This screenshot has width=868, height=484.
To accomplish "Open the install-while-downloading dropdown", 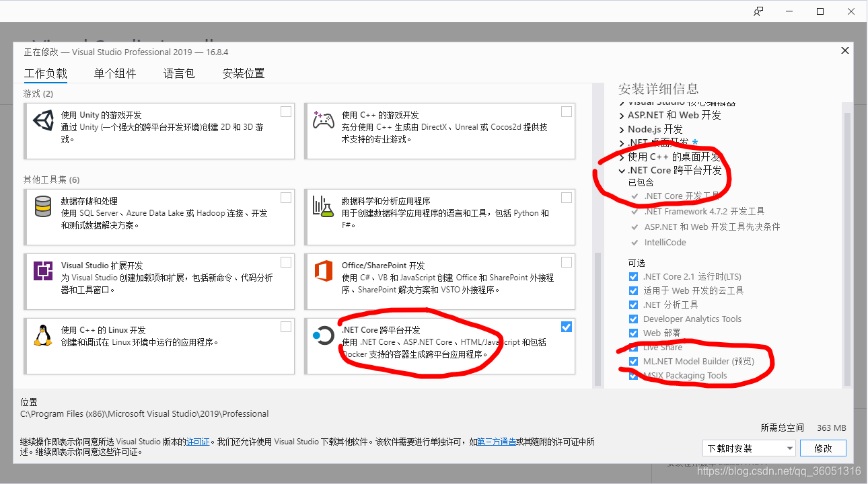I will 749,448.
